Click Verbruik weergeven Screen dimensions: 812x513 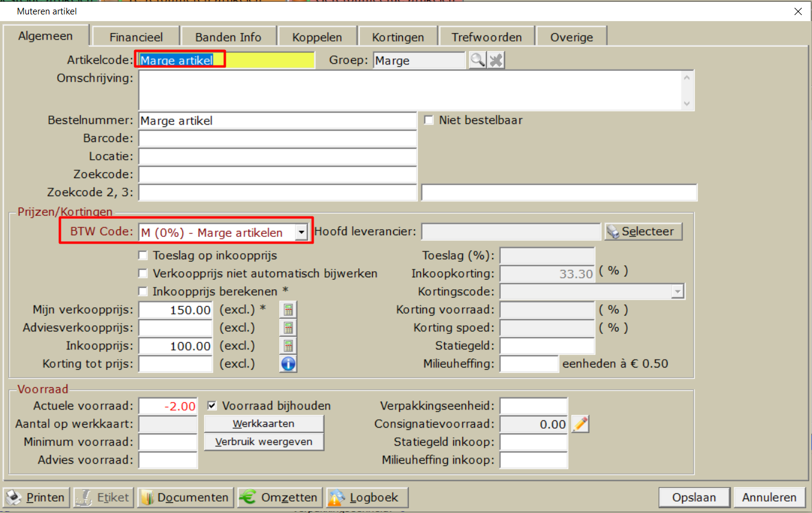tap(264, 441)
